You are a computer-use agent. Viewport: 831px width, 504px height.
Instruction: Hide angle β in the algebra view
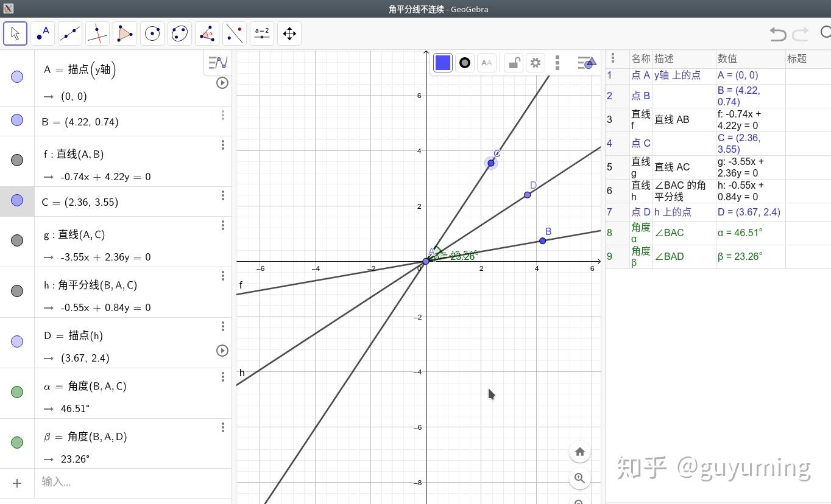tap(17, 443)
